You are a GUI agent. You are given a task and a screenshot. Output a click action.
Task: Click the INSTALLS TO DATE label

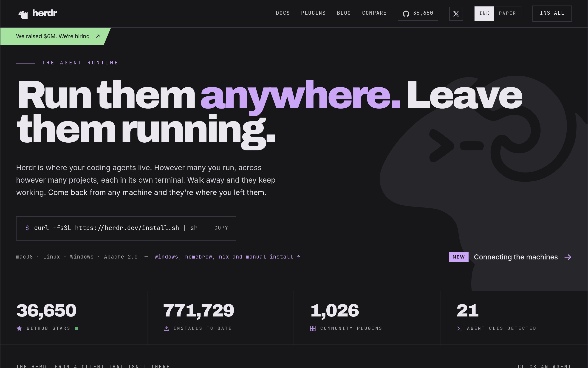click(203, 328)
